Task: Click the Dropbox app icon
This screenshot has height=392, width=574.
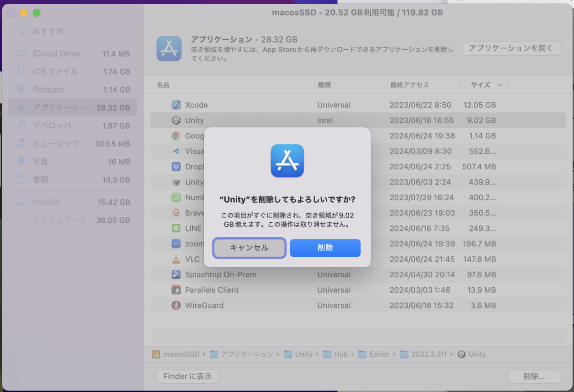Action: point(177,167)
